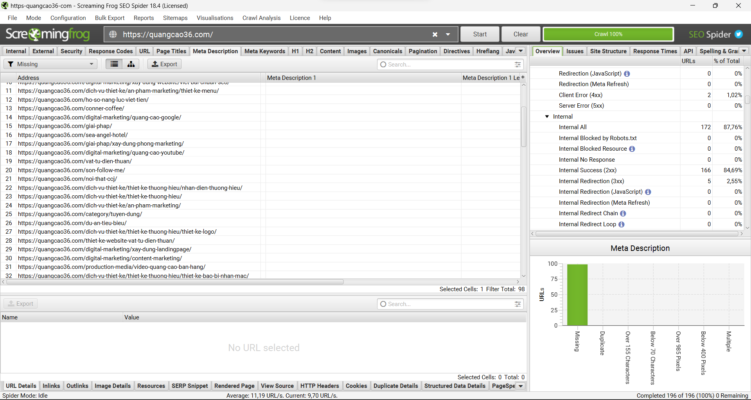
Task: Switch to tree view icon
Action: (x=130, y=64)
